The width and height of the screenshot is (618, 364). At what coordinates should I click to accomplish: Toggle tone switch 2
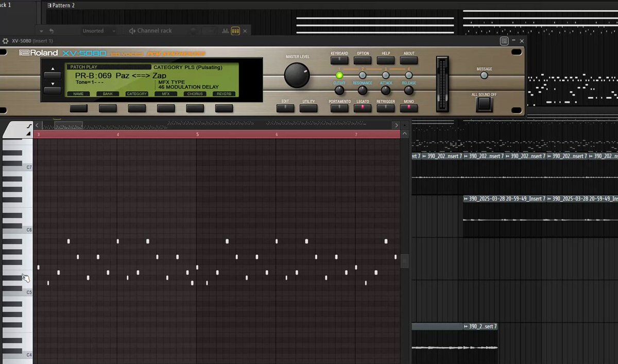pos(363,75)
